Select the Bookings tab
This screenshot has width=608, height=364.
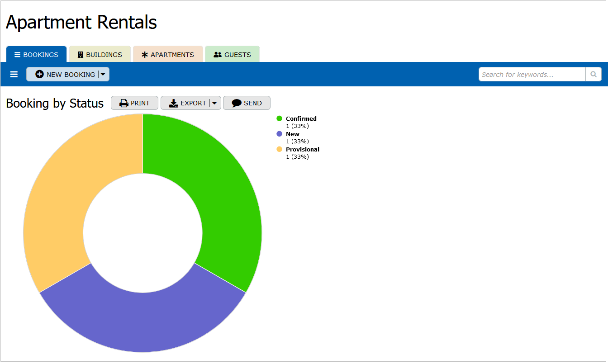36,55
